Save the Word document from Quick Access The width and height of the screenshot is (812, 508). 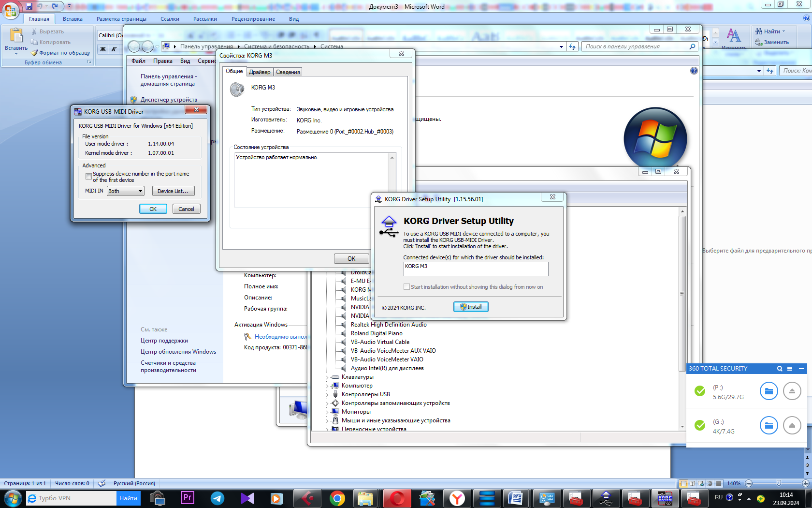(x=29, y=6)
